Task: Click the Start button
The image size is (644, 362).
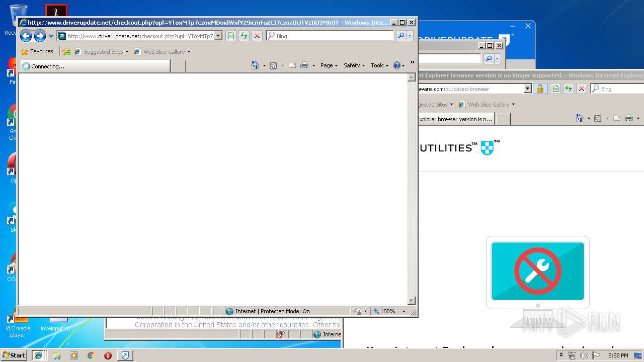Action: pos(14,355)
